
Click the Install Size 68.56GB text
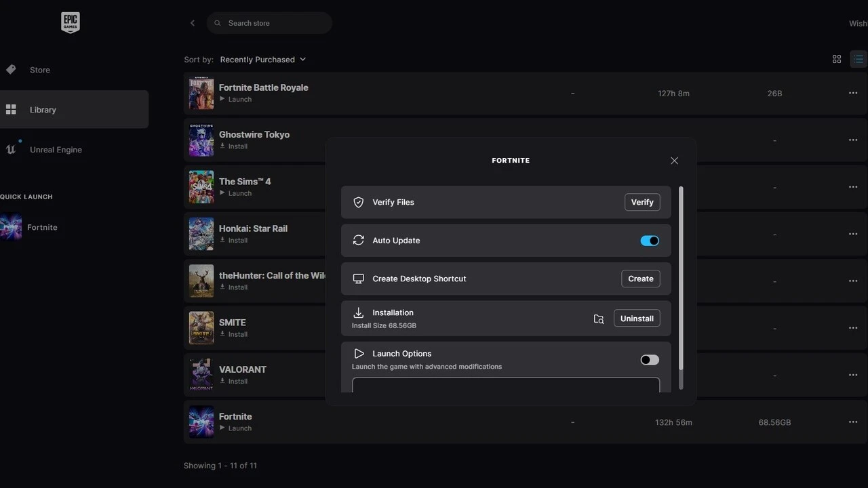coord(384,326)
